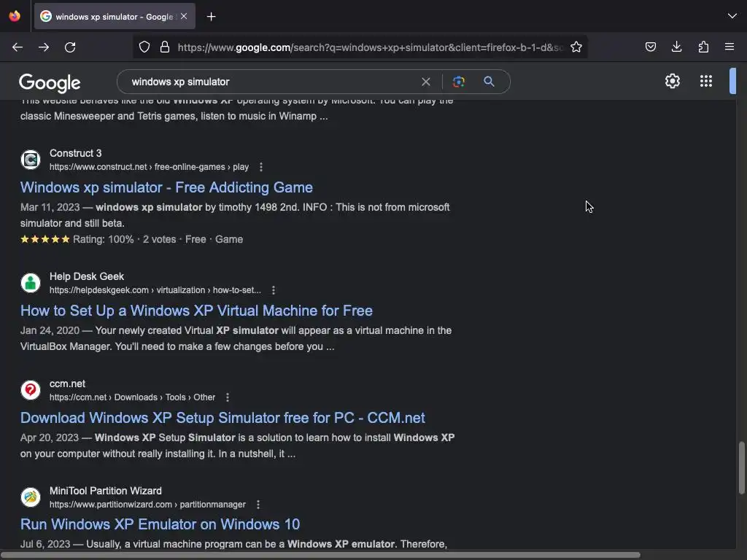This screenshot has height=560, width=747.
Task: Open the tracking protection shield icon
Action: tap(144, 47)
